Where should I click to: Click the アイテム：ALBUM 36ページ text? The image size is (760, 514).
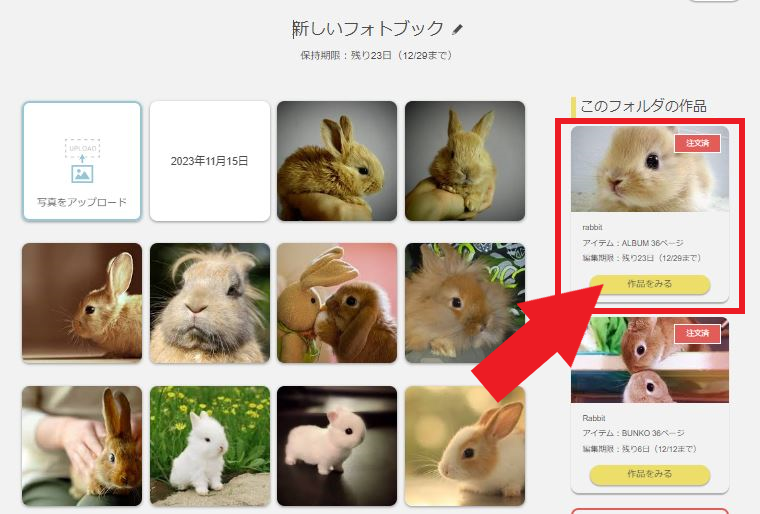tap(633, 243)
